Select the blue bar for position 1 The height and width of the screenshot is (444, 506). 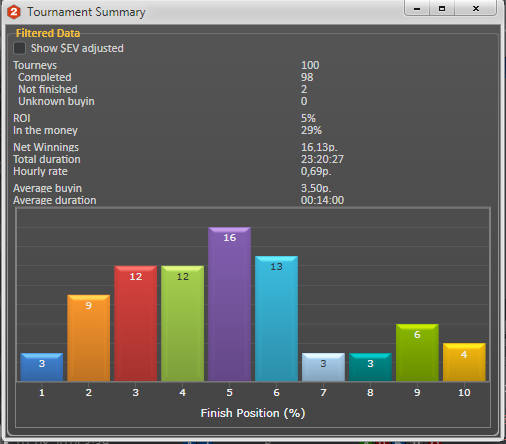click(42, 367)
